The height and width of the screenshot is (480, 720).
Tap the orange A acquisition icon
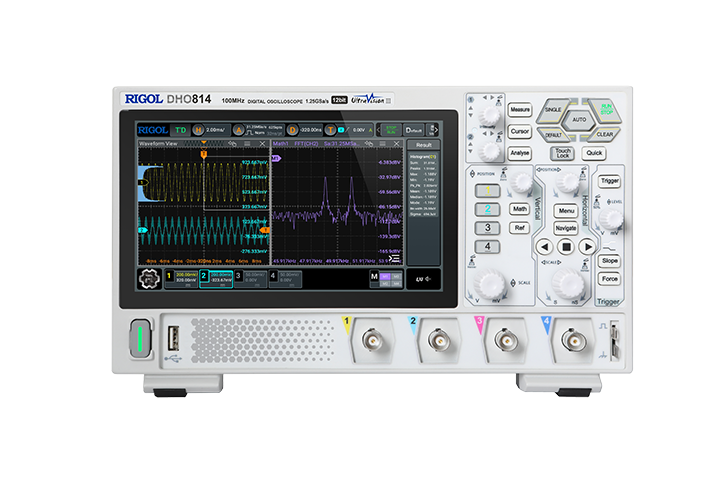click(x=238, y=130)
